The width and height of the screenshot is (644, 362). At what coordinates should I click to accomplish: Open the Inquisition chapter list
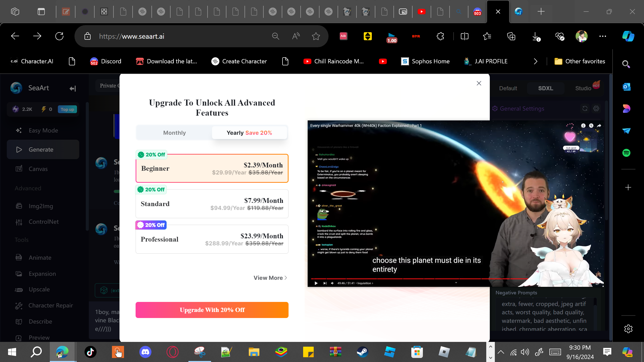[x=365, y=283]
